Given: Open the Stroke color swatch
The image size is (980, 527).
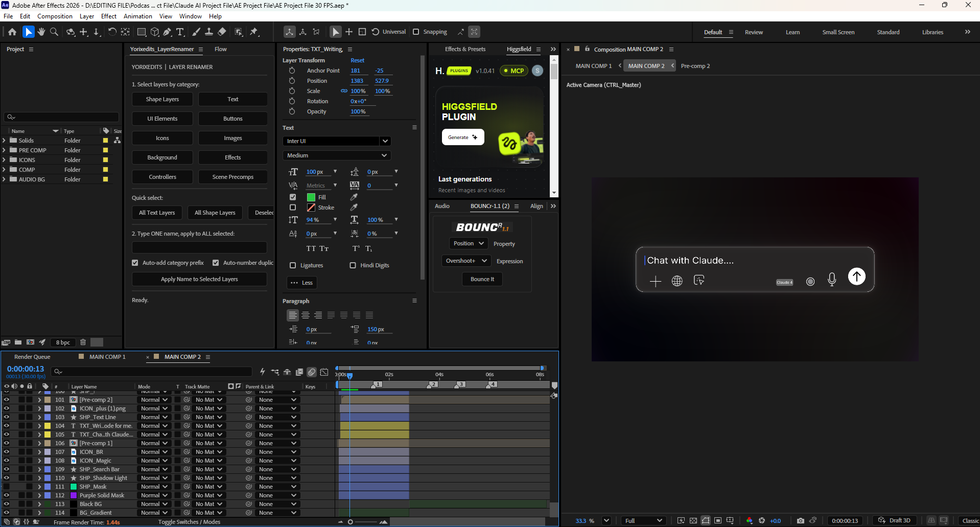Looking at the screenshot, I should [311, 207].
